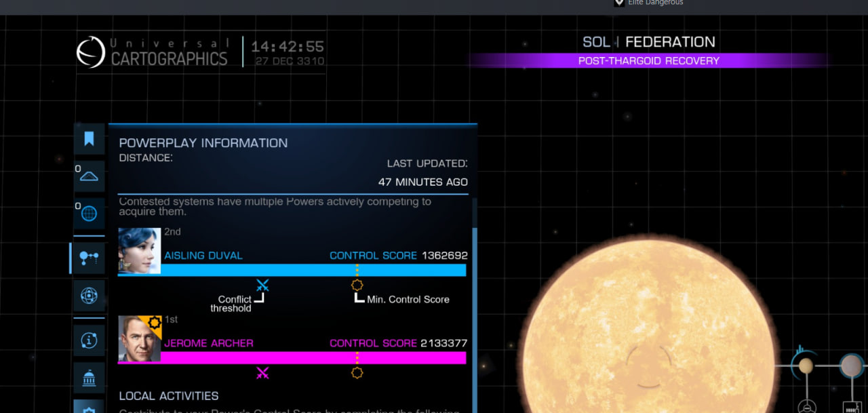Click the POWERPLAY INFORMATION heading
Image resolution: width=868 pixels, height=413 pixels.
pyautogui.click(x=203, y=143)
